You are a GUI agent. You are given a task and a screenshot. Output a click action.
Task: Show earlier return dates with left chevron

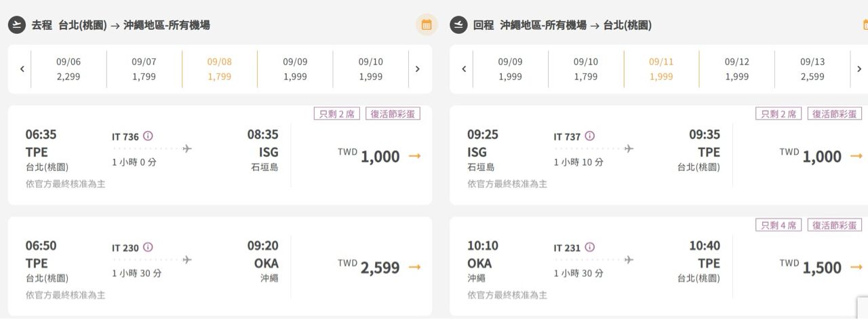click(464, 69)
